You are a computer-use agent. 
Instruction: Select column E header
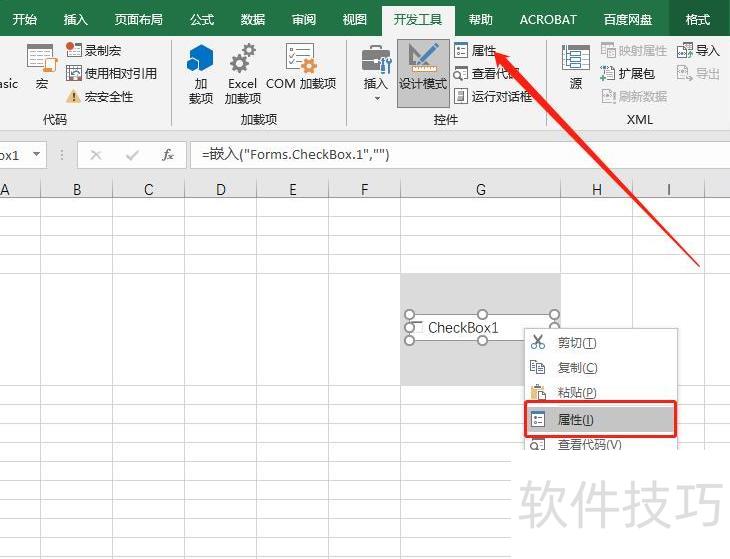click(x=292, y=189)
